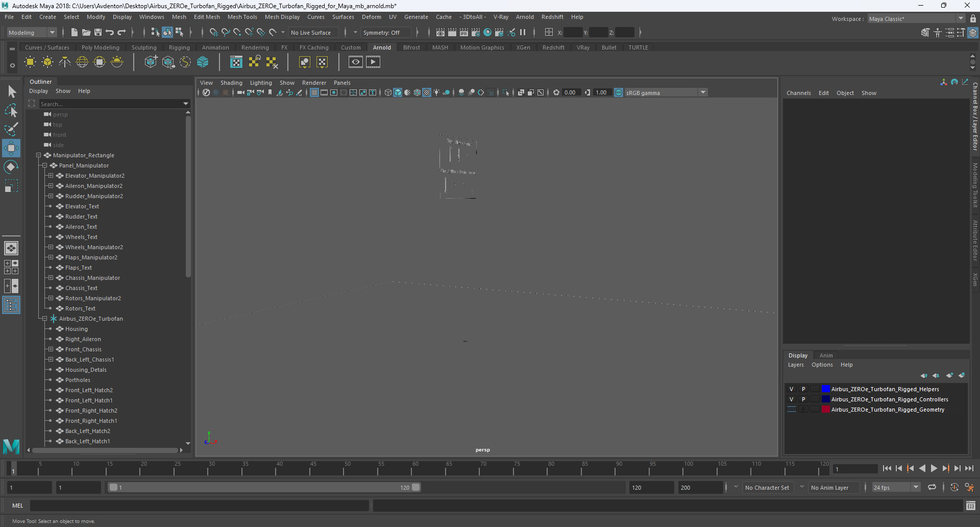Create an Arnold Stand-In from shelf
Screen dimensions: 980x527
[151, 62]
